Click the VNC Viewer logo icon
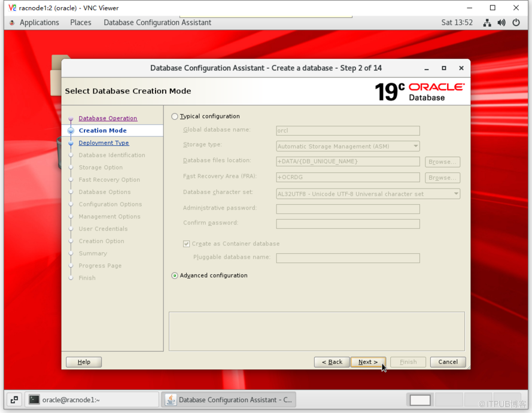Screen dimensions: 532x413 (12, 8)
